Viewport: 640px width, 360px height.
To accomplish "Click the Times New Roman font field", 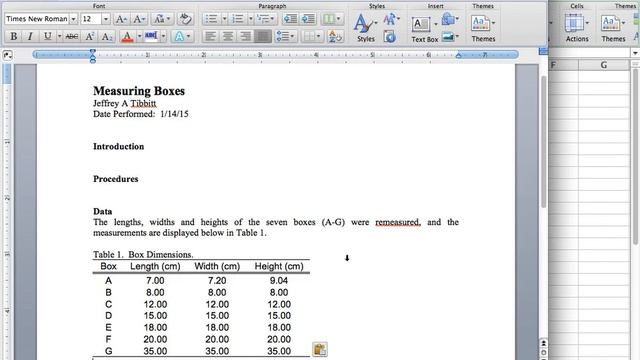I will pos(37,19).
